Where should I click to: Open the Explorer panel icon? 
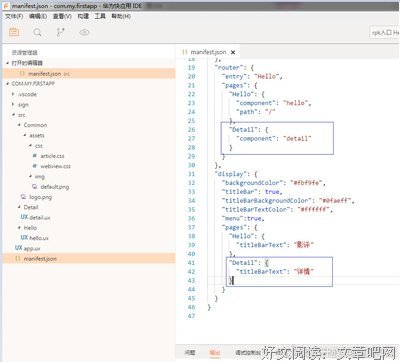[14, 32]
